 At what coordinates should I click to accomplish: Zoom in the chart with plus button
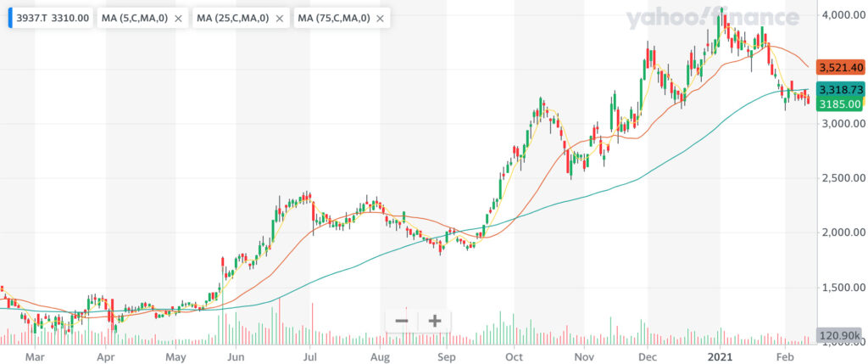click(435, 321)
